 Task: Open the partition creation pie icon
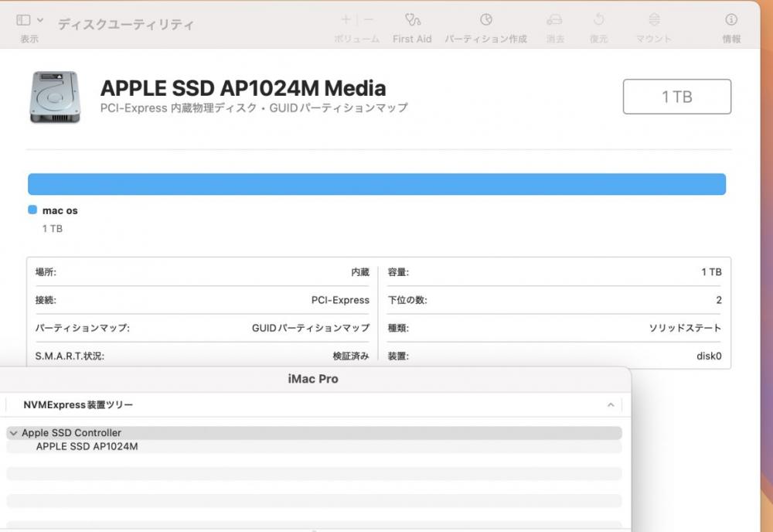click(486, 19)
